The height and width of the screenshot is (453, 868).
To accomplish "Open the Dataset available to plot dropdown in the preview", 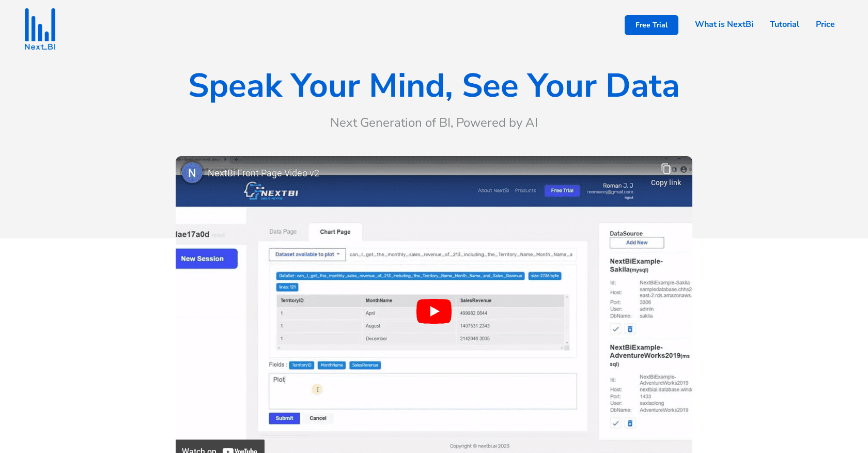I will [x=307, y=254].
